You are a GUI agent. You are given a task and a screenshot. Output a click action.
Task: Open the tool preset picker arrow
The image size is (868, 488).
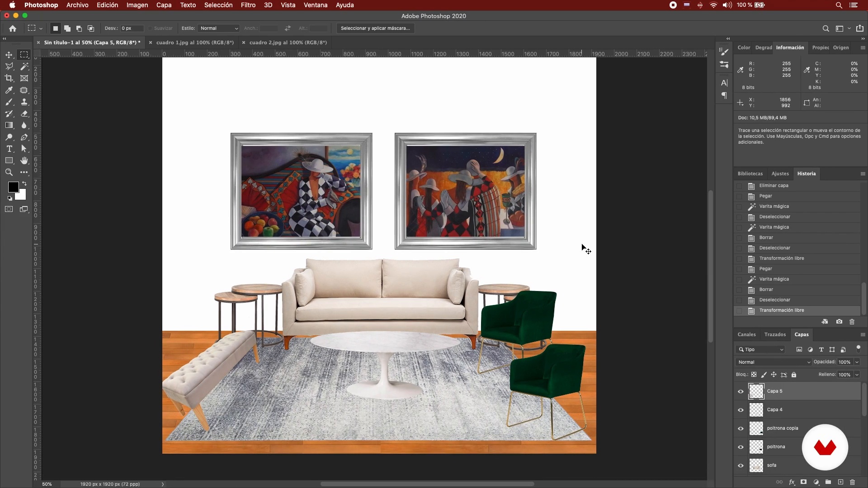pyautogui.click(x=41, y=28)
